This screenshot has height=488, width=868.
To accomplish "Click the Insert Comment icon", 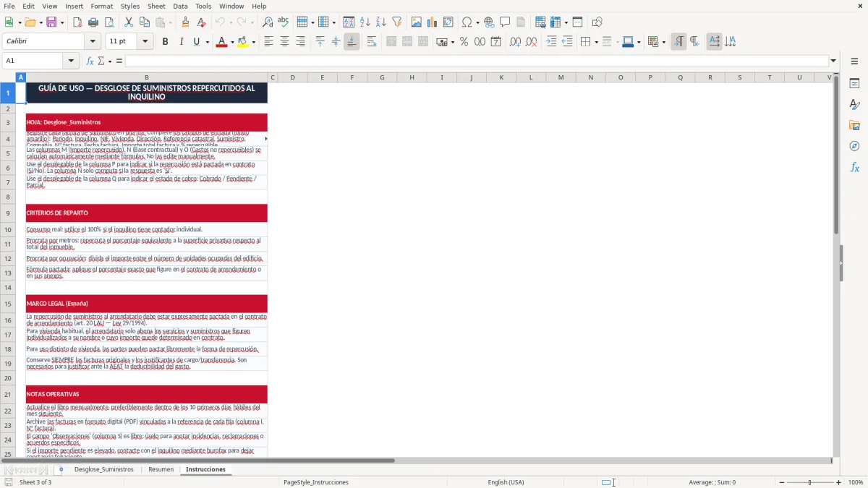I will (506, 22).
